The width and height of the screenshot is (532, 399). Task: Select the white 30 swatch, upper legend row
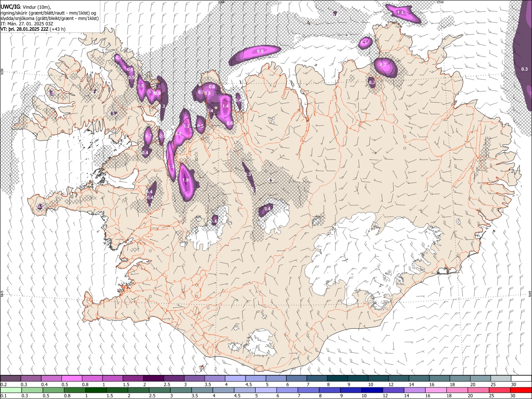point(521,379)
